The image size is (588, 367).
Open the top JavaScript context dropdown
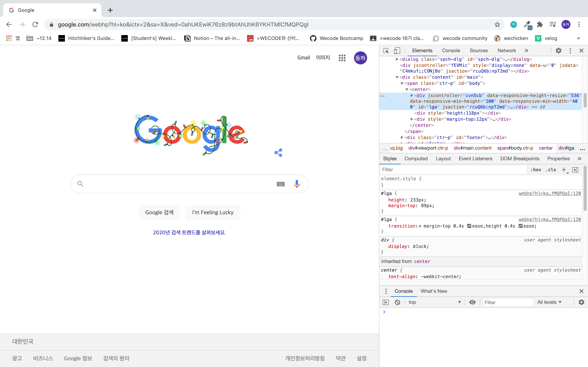click(x=434, y=302)
